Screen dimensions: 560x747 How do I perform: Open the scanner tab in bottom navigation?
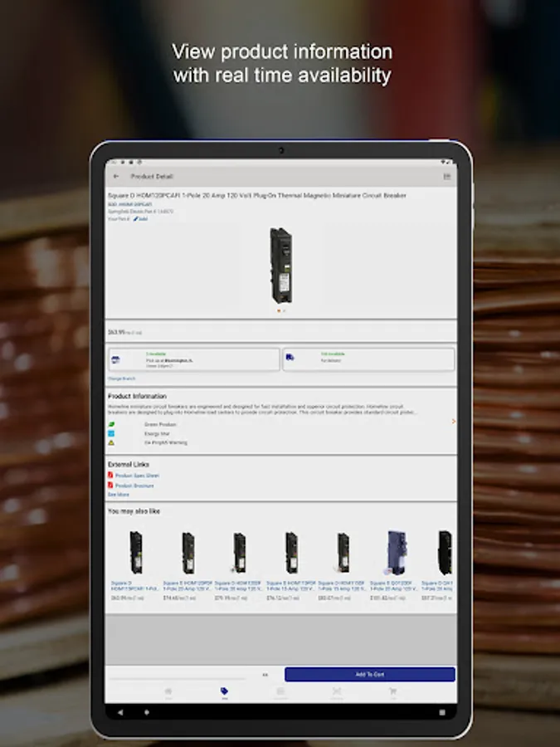[337, 693]
